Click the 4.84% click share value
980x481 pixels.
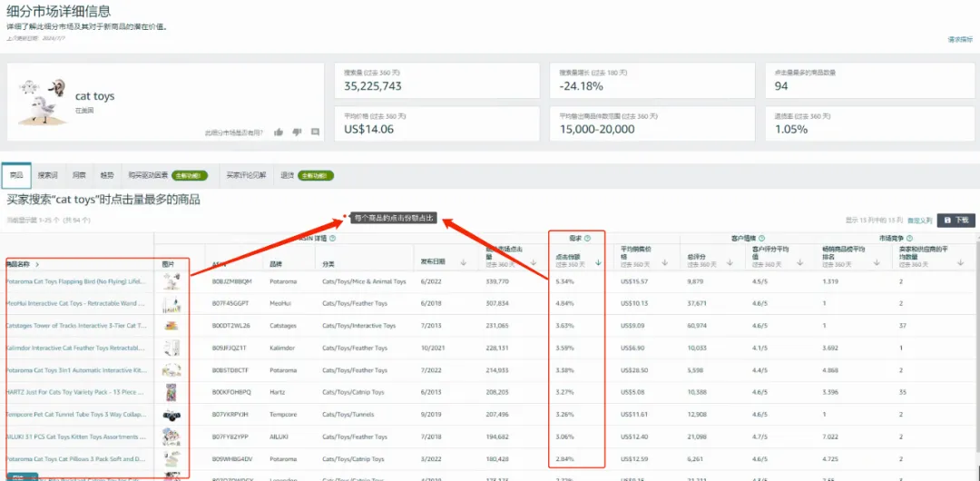tap(564, 303)
